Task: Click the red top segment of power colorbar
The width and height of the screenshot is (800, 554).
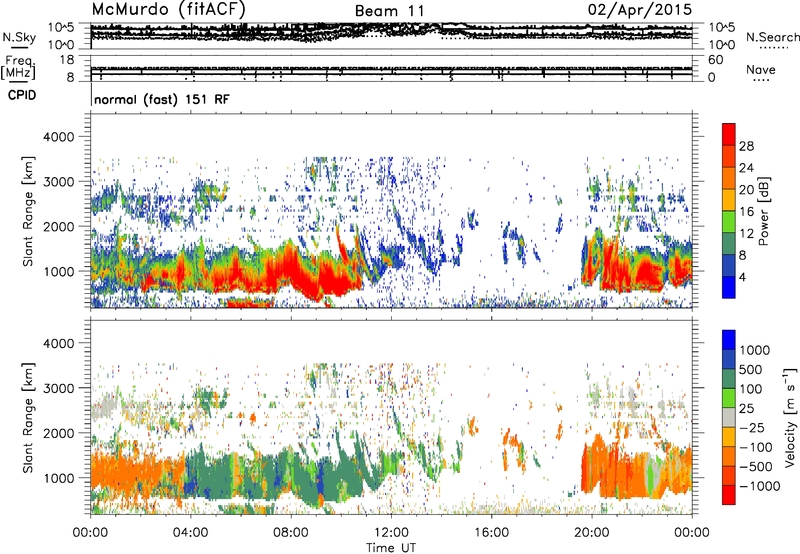Action: click(729, 134)
